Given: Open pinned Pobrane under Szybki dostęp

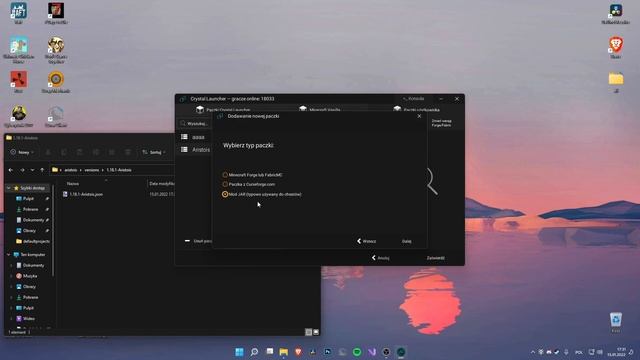Looking at the screenshot, I should pos(30,209).
